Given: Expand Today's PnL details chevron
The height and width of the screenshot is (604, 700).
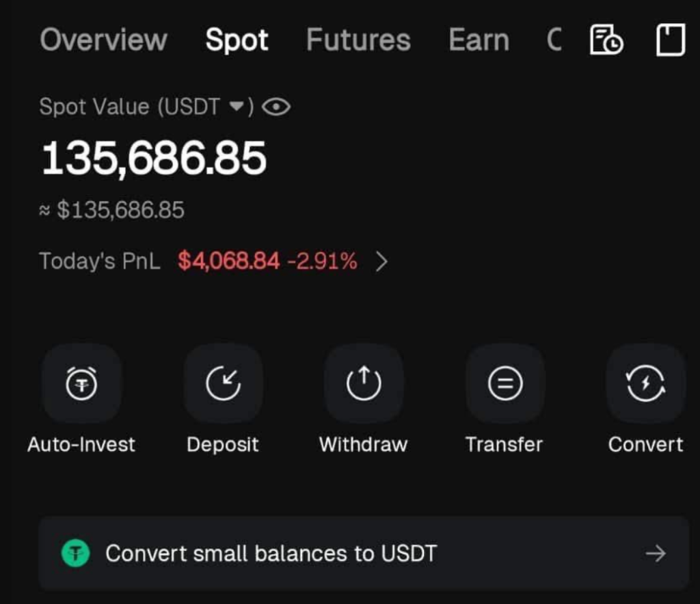Looking at the screenshot, I should pyautogui.click(x=382, y=262).
